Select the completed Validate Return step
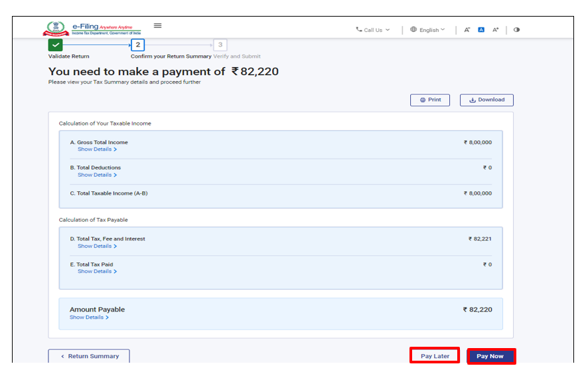The image size is (588, 374). click(x=55, y=45)
